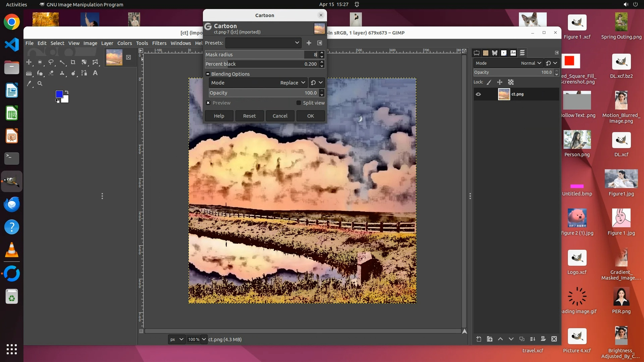Hide the ct.png layer with eye icon
The height and width of the screenshot is (362, 644).
[478, 94]
